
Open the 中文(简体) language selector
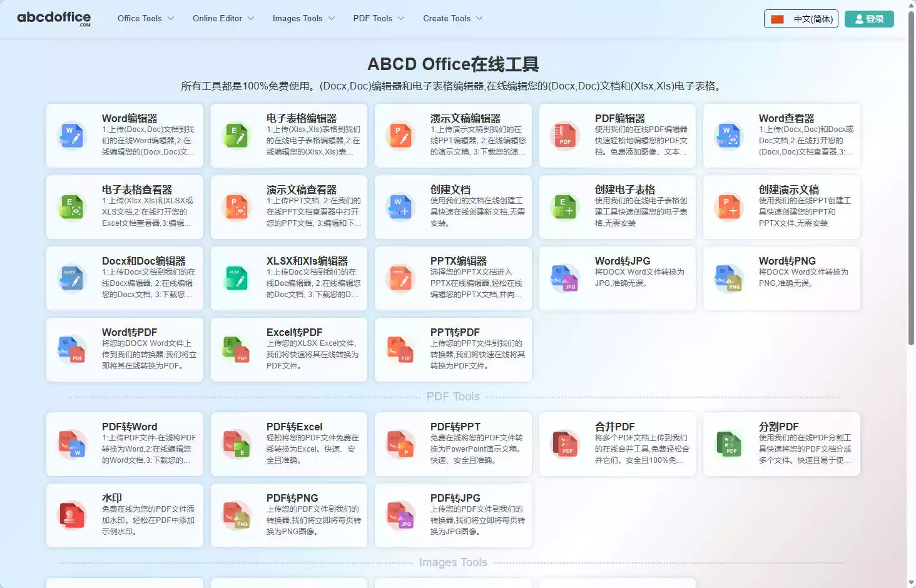801,19
